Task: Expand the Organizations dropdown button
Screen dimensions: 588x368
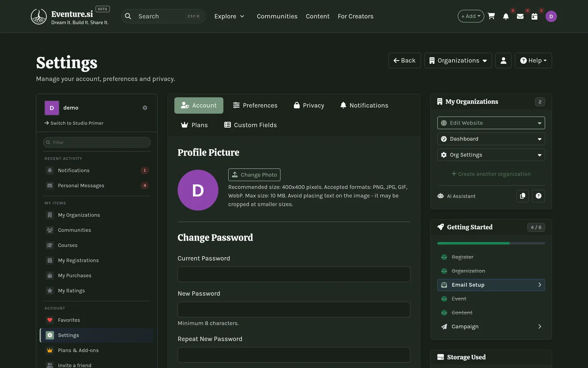Action: pos(458,61)
